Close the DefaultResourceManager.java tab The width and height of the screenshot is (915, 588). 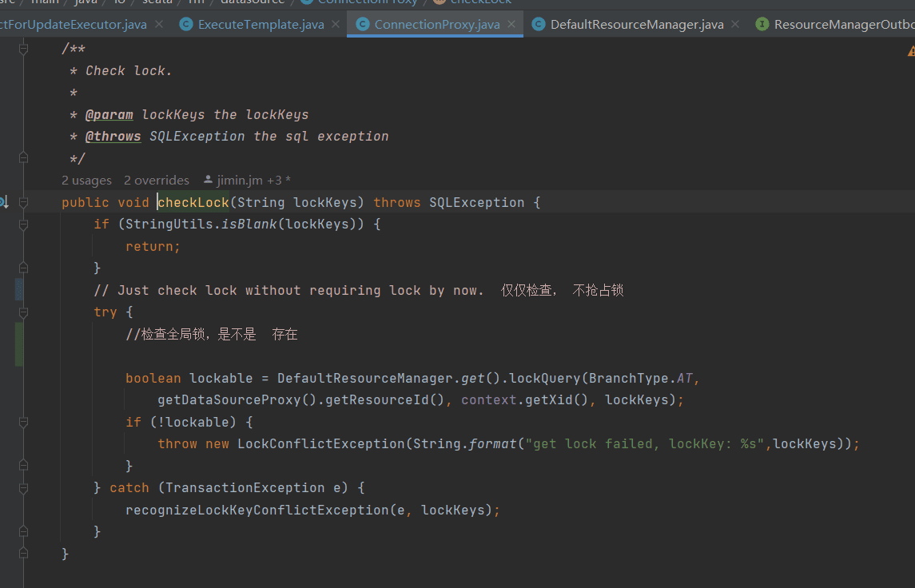pyautogui.click(x=735, y=25)
